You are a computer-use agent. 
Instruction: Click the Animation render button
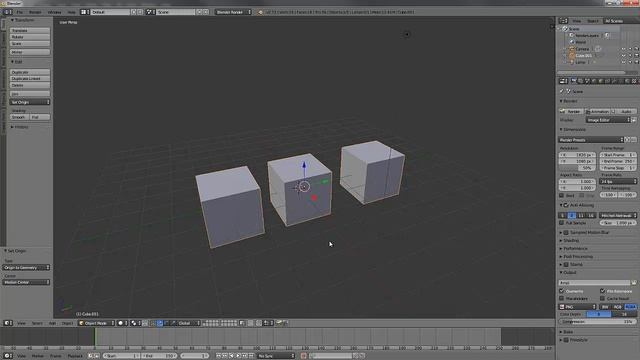(597, 111)
